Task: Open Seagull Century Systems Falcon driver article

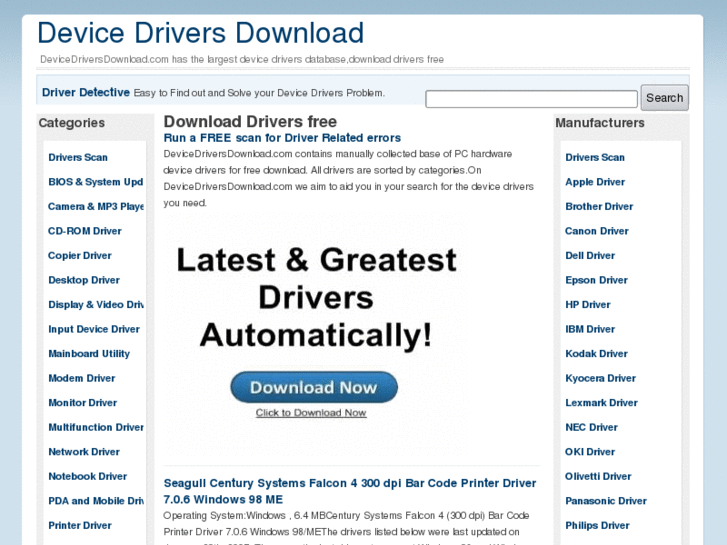Action: [x=350, y=490]
